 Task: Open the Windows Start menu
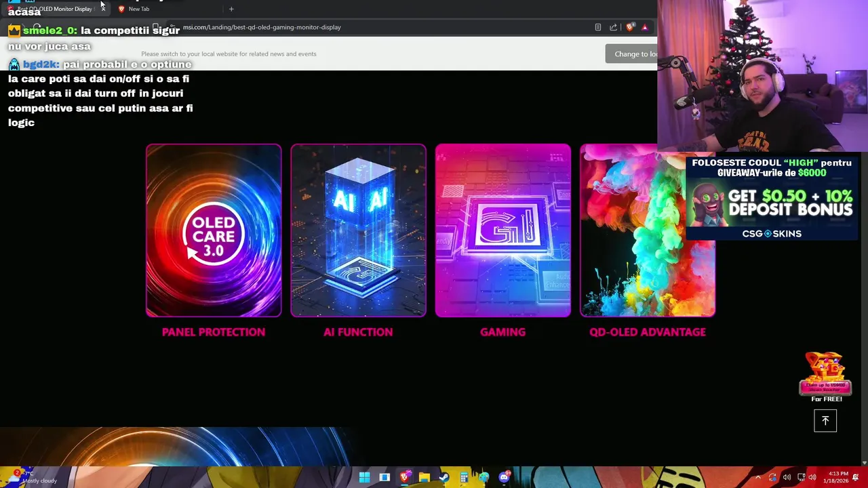click(364, 477)
